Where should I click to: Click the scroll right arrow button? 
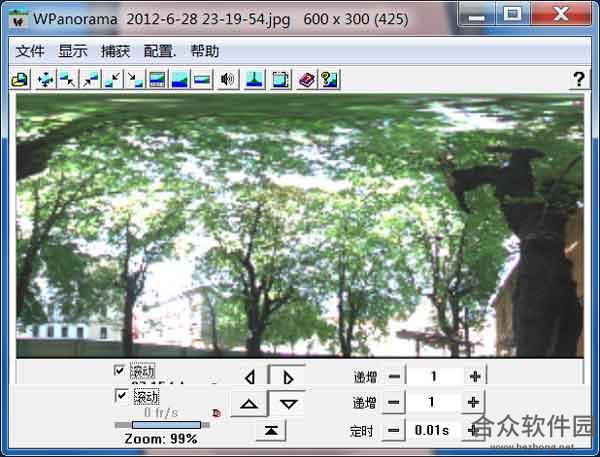(287, 376)
